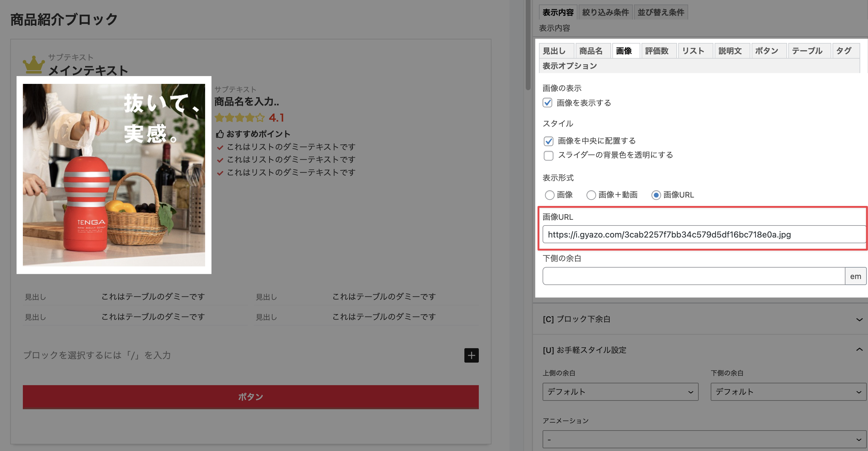Click the 商品名を入力.. product name text
The image size is (868, 451).
click(247, 101)
